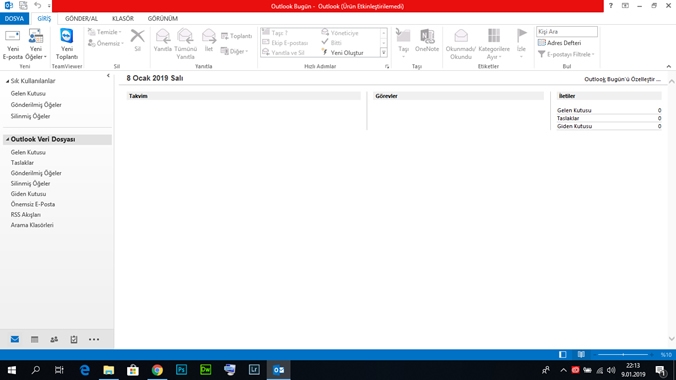Open the Taşı move menu
The image size is (676, 380).
[x=403, y=44]
